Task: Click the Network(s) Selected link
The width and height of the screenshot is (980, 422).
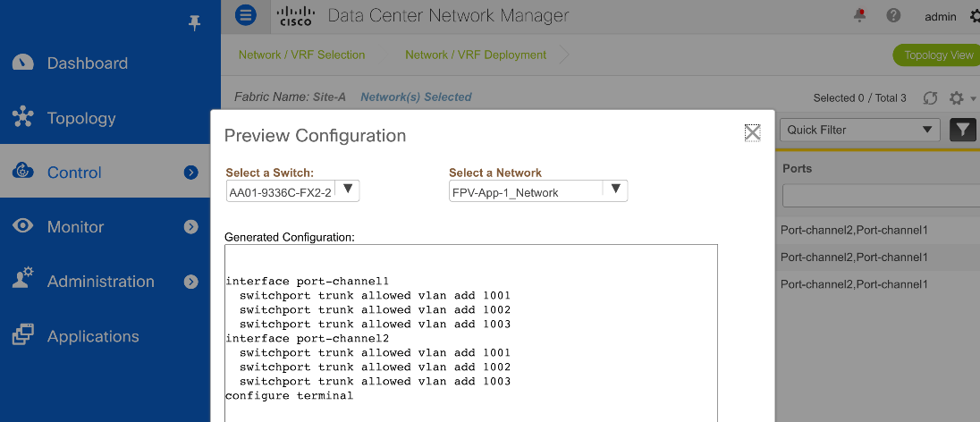Action: tap(416, 97)
